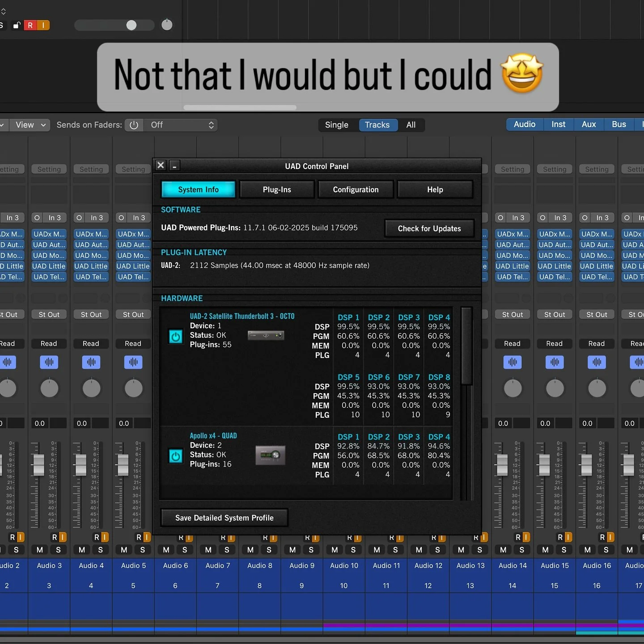The width and height of the screenshot is (644, 644).
Task: Click the Audio 5 waveform icon
Action: (x=133, y=362)
